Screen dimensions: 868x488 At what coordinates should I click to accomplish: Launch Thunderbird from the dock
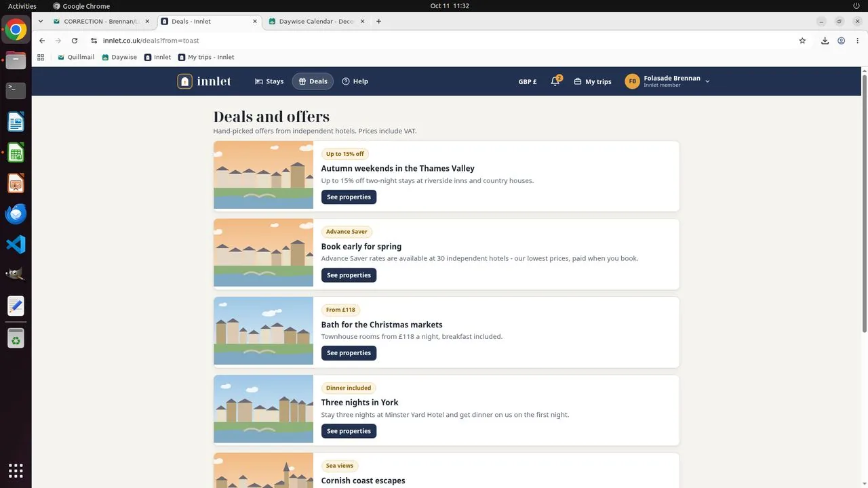point(16,214)
